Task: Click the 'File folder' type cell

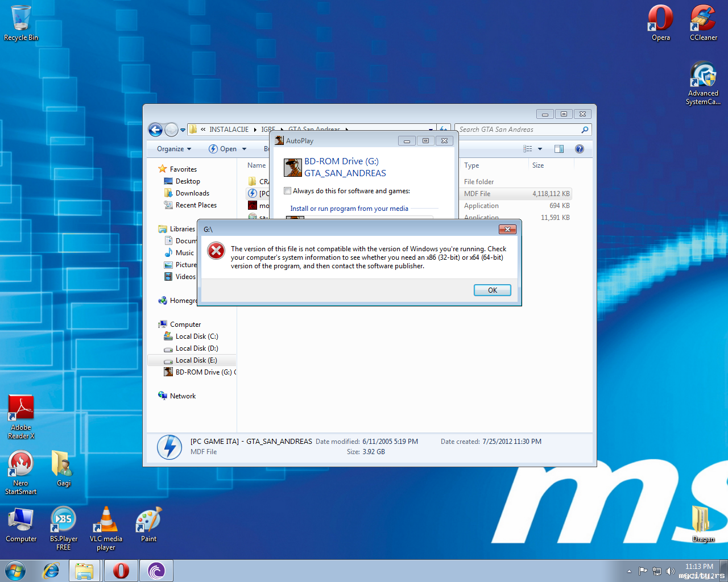Action: [x=479, y=182]
